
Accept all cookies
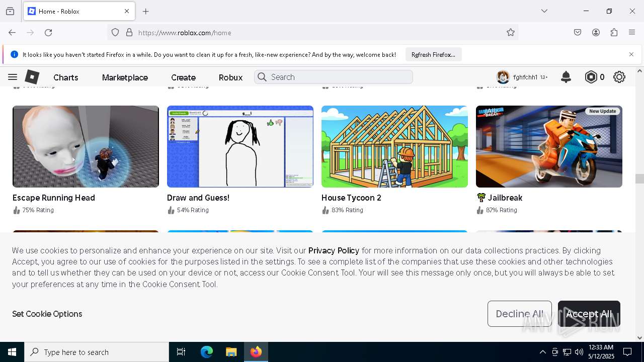(589, 314)
